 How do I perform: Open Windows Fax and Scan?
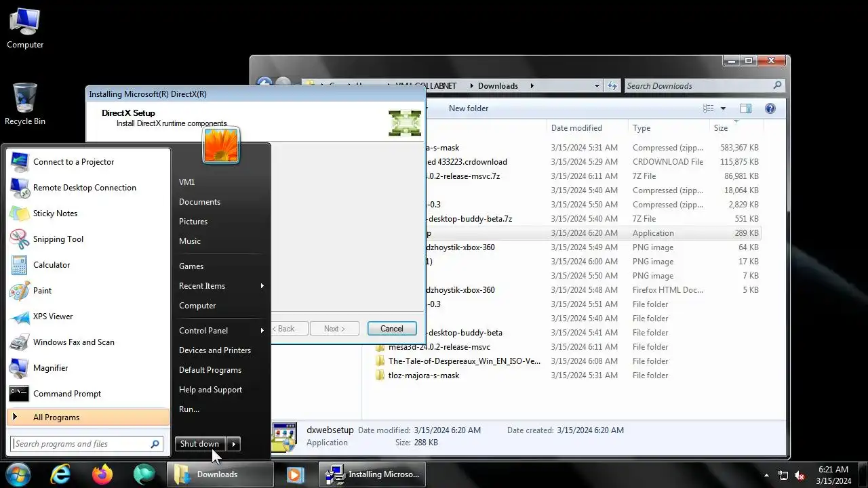coord(88,342)
